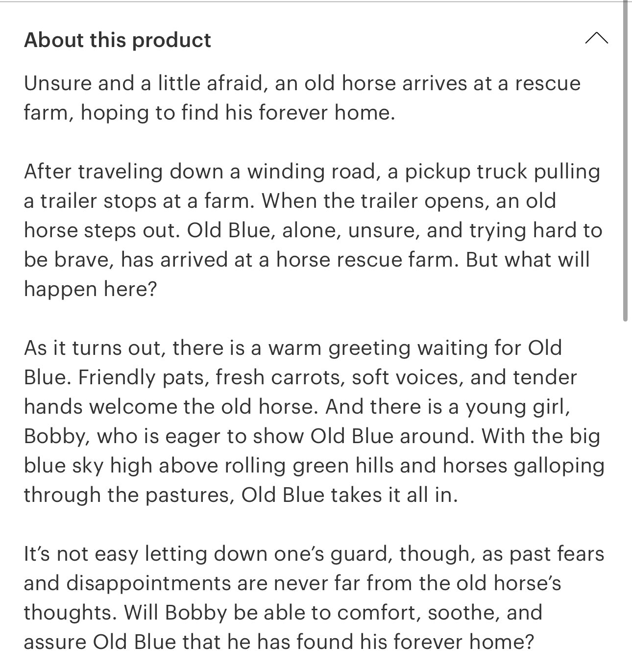Click the 'happen here?' text line
The width and height of the screenshot is (632, 672).
click(91, 289)
